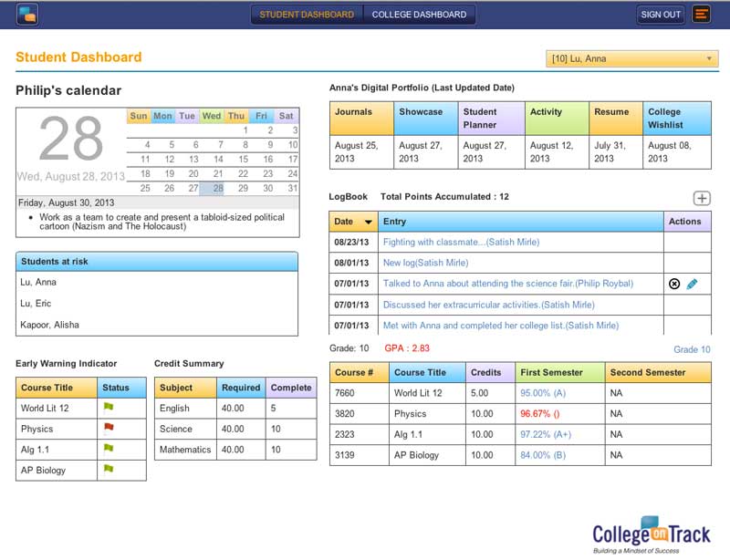
Task: Open log entry about attending science fair
Action: 508,284
